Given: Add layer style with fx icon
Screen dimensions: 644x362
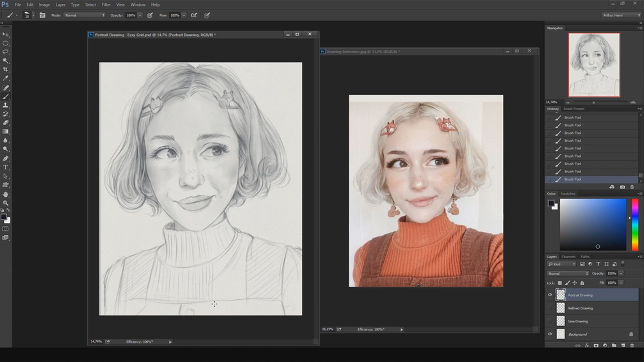Looking at the screenshot, I should pos(587,345).
